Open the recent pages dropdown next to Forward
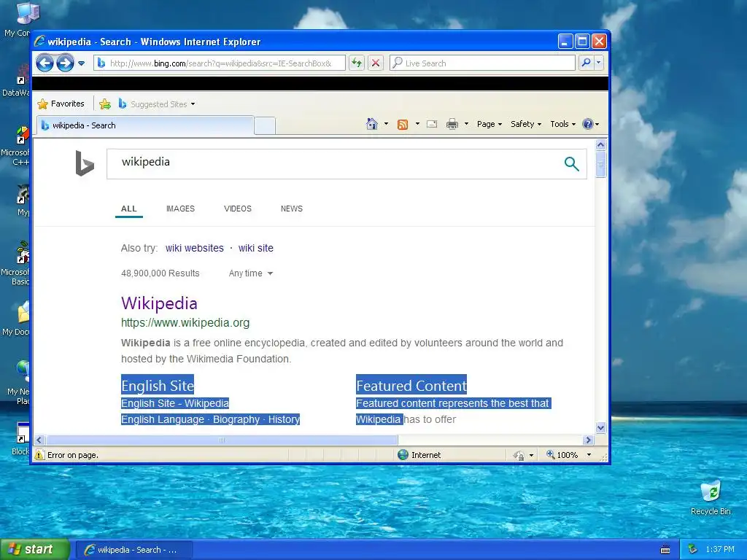747x560 pixels. point(82,63)
